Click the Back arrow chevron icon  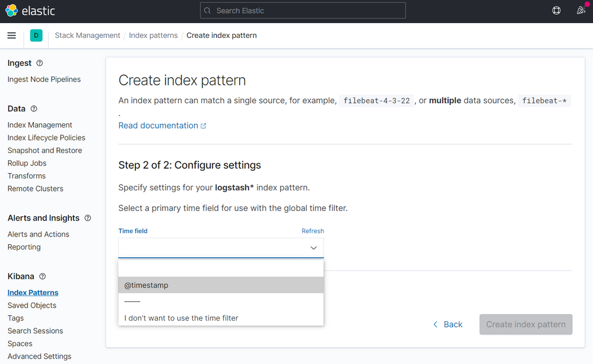pyautogui.click(x=435, y=324)
